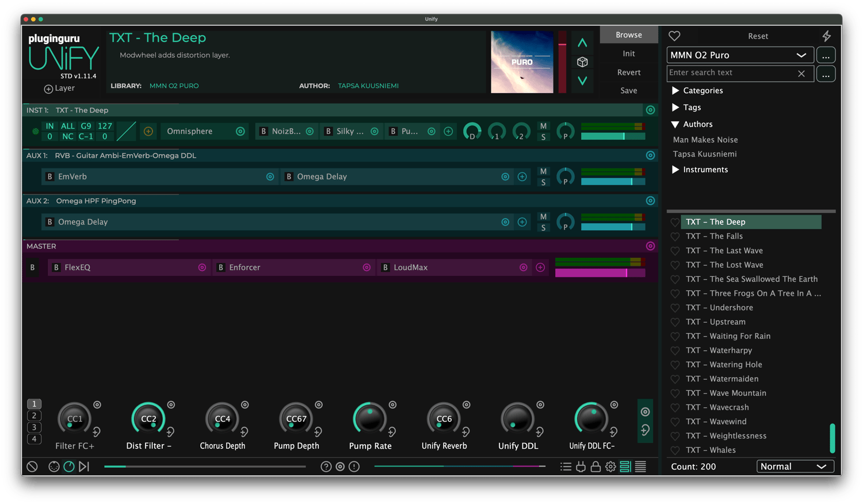Add a plugin after LoudMax in Master

pos(540,268)
